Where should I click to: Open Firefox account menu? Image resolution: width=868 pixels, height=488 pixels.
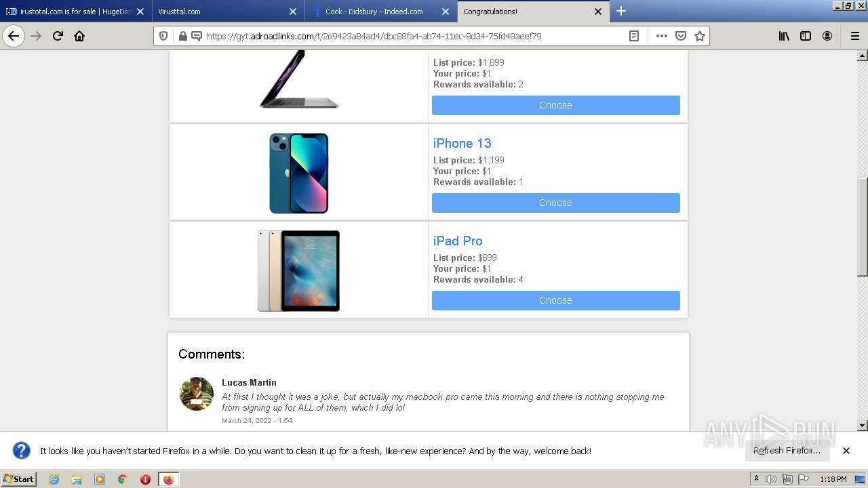[827, 36]
